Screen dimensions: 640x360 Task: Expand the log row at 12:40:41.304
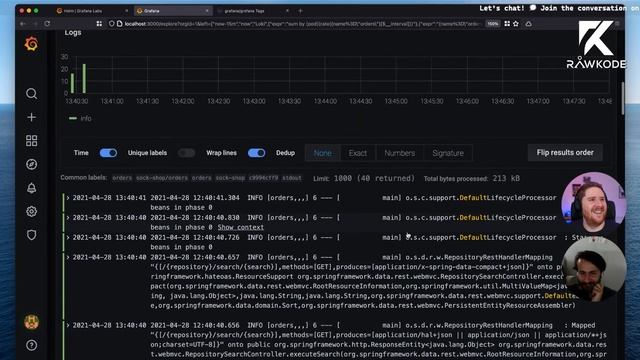coord(68,198)
